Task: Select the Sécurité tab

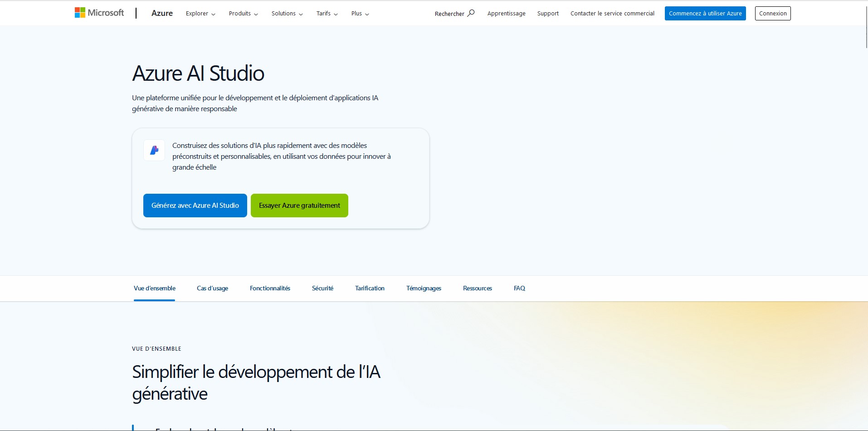Action: pyautogui.click(x=322, y=289)
